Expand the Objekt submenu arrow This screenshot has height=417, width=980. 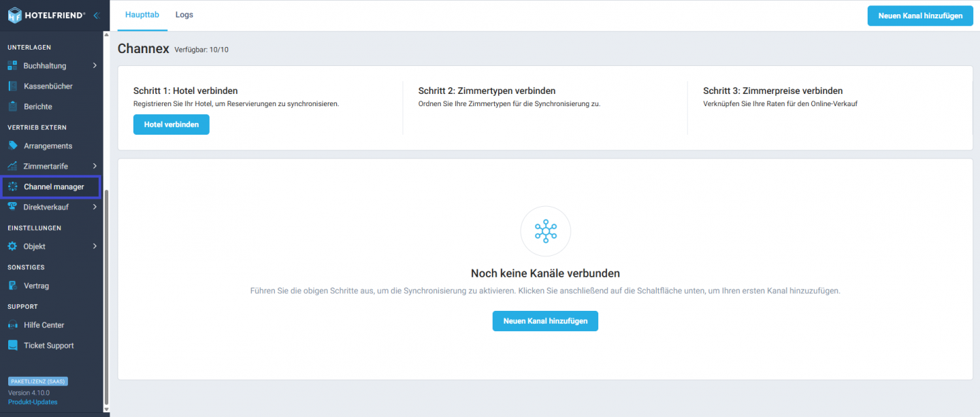tap(95, 247)
